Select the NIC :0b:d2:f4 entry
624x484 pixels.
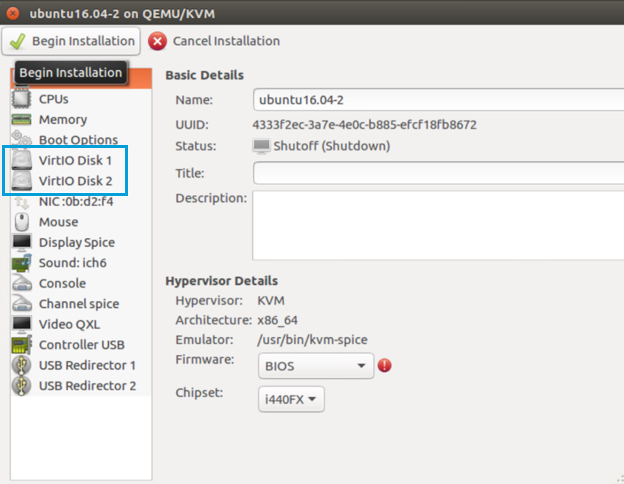[x=81, y=201]
